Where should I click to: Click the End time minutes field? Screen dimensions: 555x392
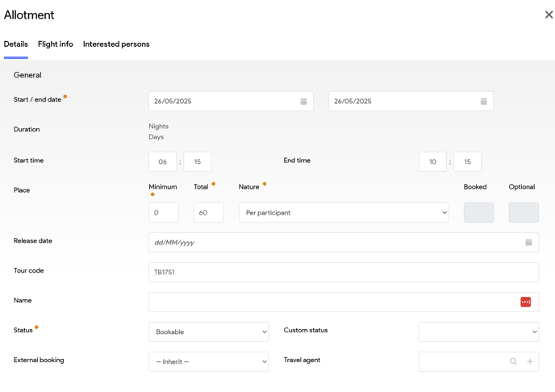click(x=467, y=161)
